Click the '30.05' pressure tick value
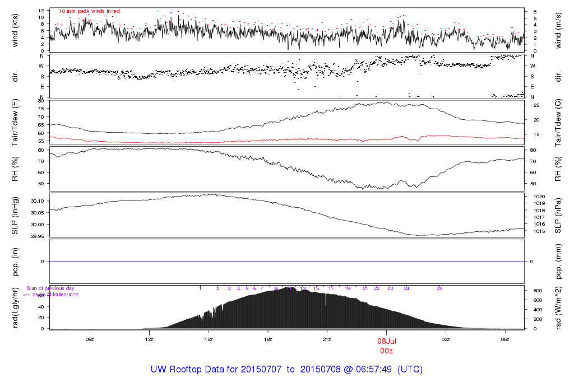The height and width of the screenshot is (392, 574). (38, 213)
